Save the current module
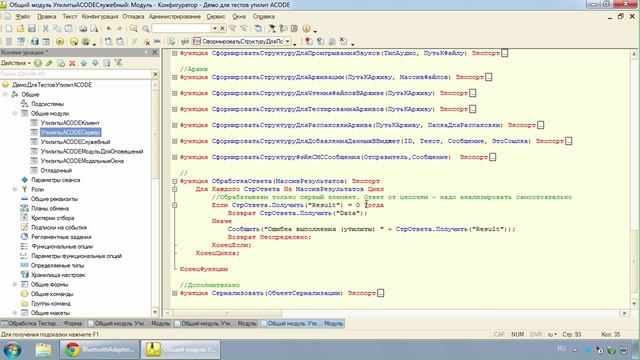The width and height of the screenshot is (640, 360). pos(32,29)
